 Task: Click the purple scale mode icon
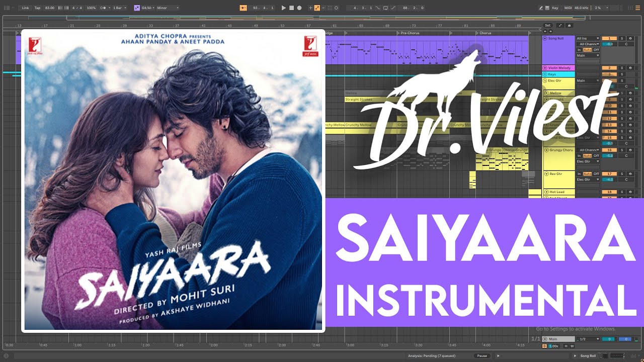137,8
